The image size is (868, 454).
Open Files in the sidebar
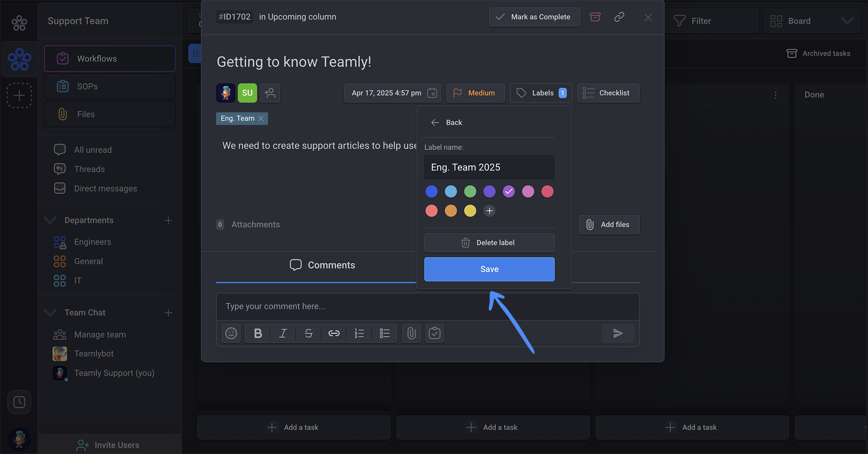click(x=110, y=114)
